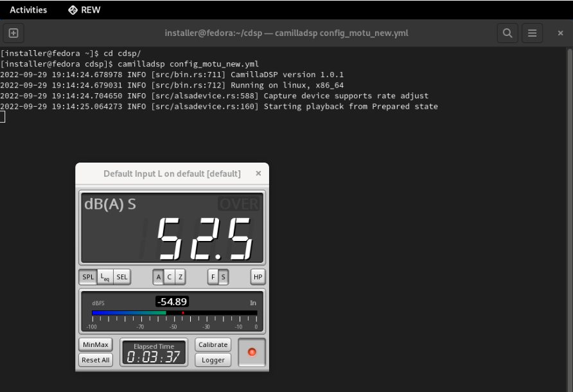Open the REW application menu in top bar
The image size is (573, 392).
point(84,10)
